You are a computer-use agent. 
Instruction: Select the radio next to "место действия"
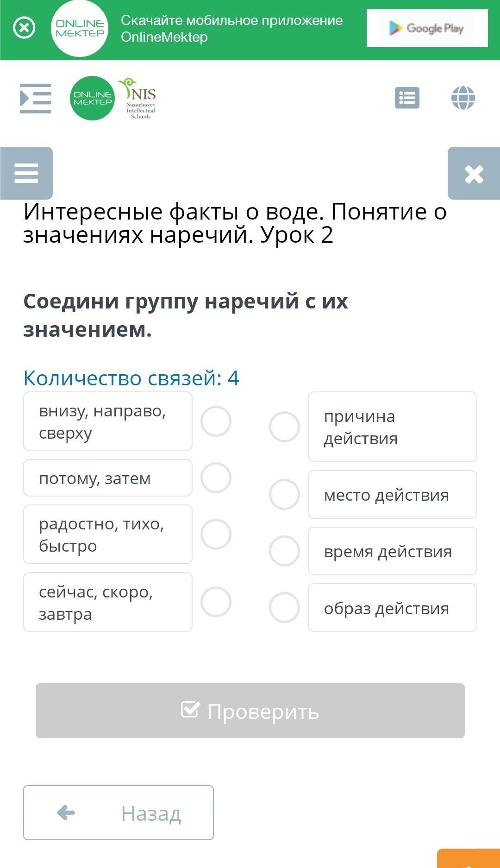284,494
